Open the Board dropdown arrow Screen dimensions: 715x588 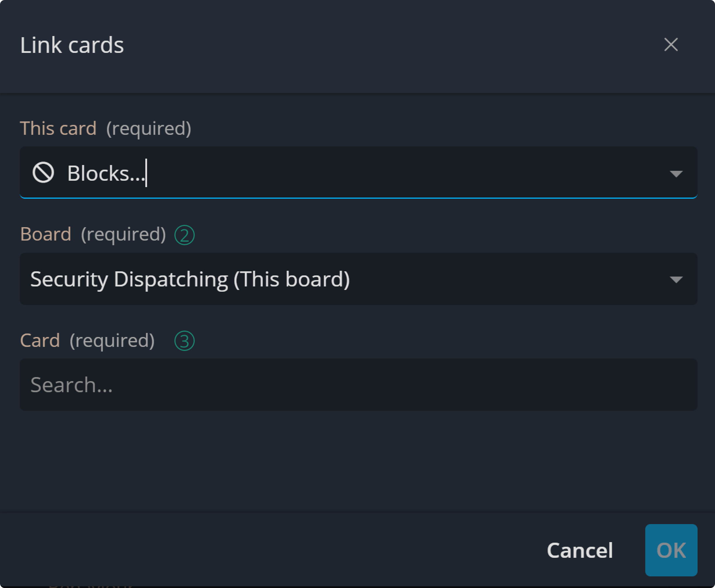pos(676,279)
